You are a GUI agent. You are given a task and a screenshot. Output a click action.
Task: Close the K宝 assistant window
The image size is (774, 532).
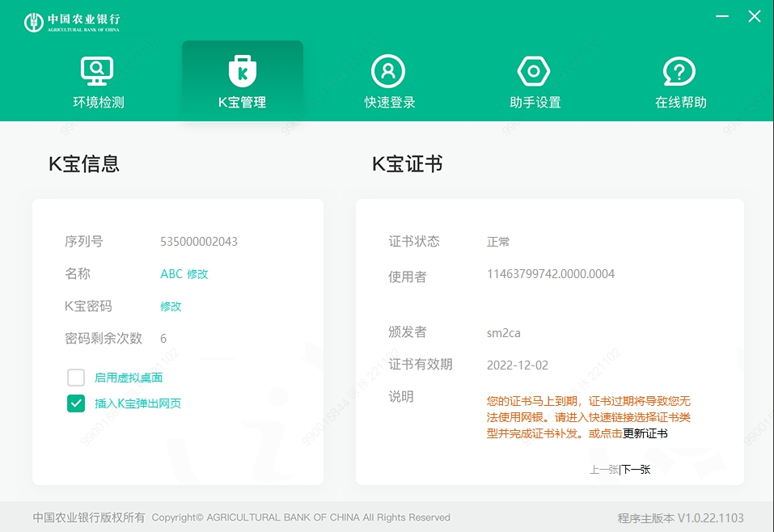coord(755,16)
